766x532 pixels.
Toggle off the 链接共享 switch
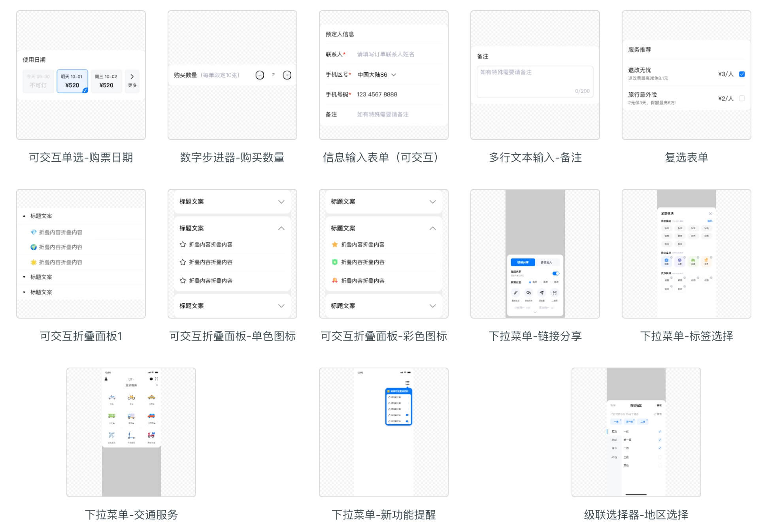tap(556, 274)
